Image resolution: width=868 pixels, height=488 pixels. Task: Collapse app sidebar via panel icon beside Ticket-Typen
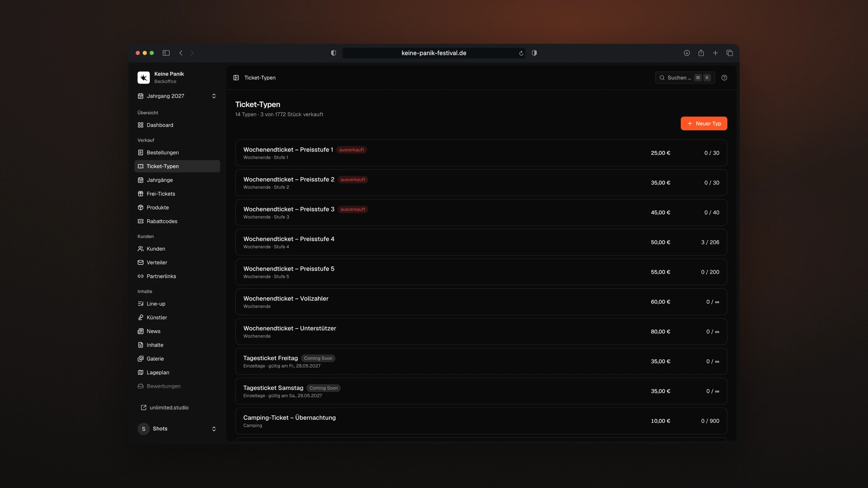236,78
